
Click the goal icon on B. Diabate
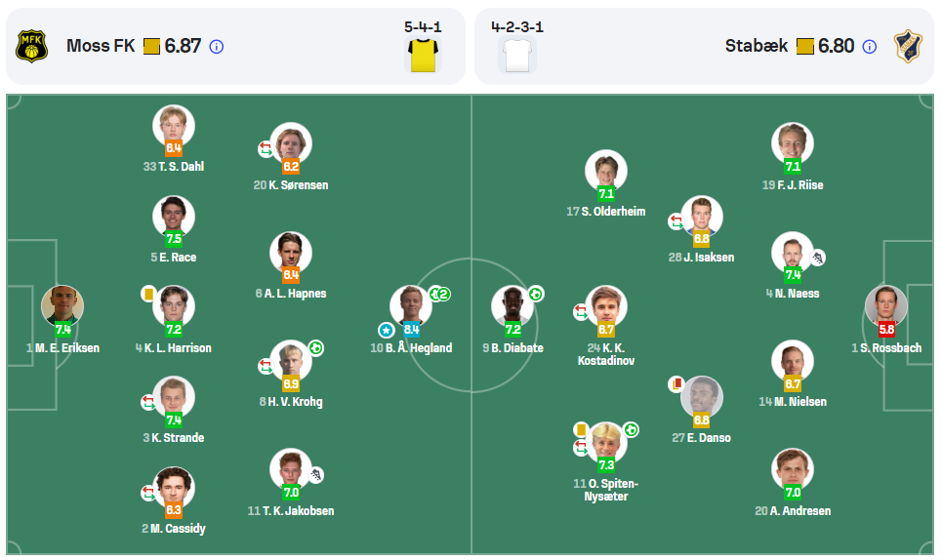(535, 294)
